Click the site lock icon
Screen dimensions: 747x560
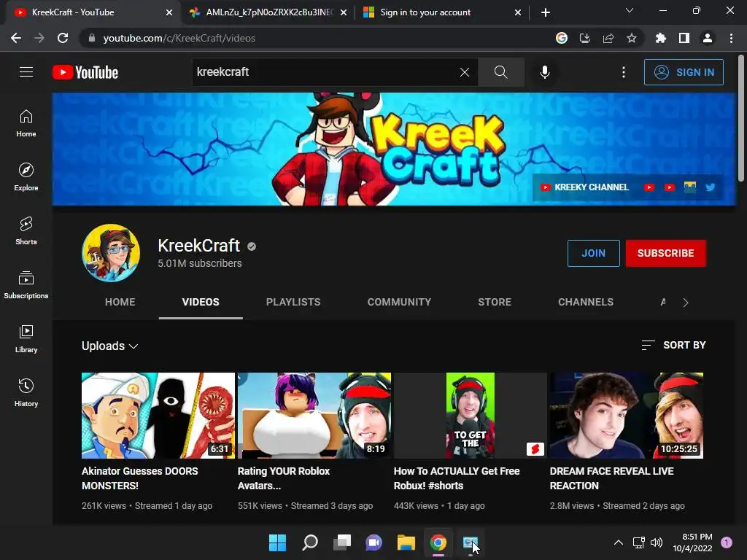92,38
